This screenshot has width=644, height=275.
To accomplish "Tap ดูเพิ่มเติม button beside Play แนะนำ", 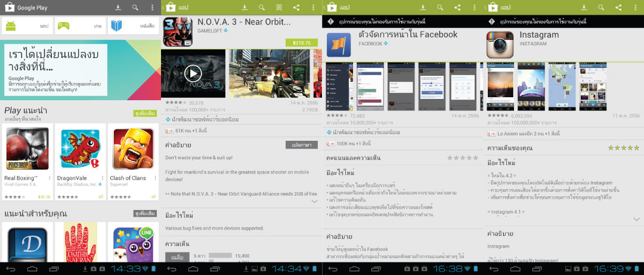I will [x=145, y=113].
